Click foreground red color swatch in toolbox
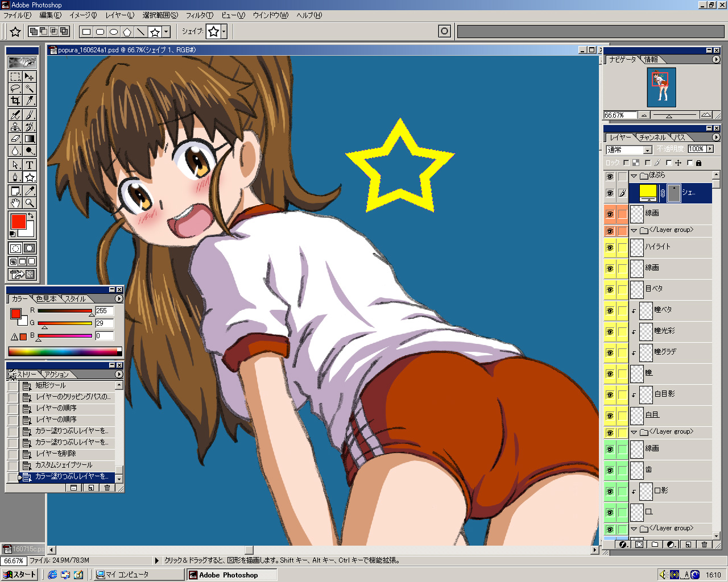 coord(18,221)
